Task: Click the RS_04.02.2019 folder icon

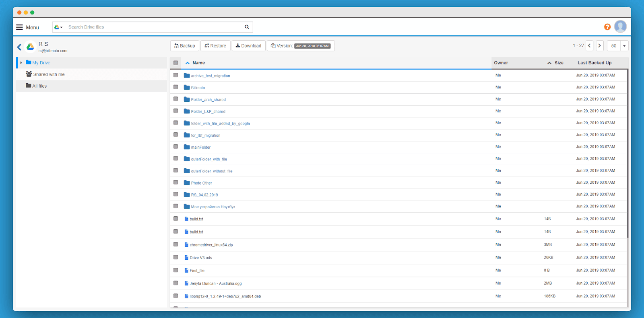Action: [187, 195]
